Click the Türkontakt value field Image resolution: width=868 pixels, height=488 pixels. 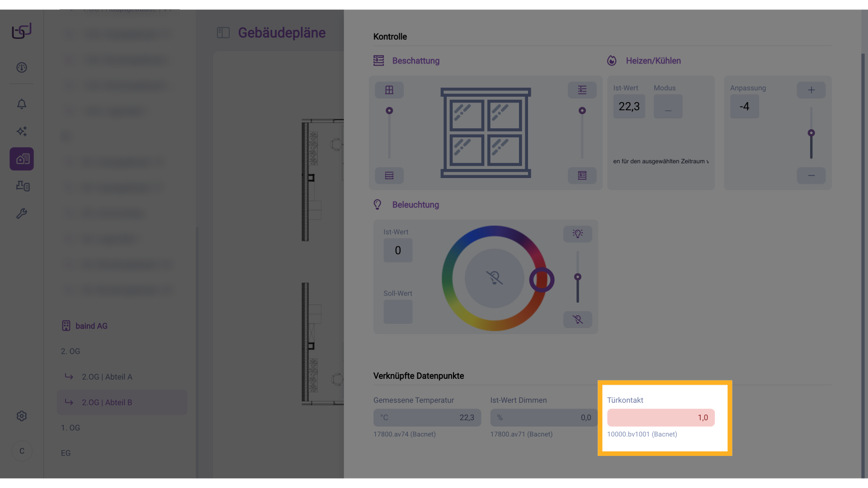pyautogui.click(x=660, y=418)
